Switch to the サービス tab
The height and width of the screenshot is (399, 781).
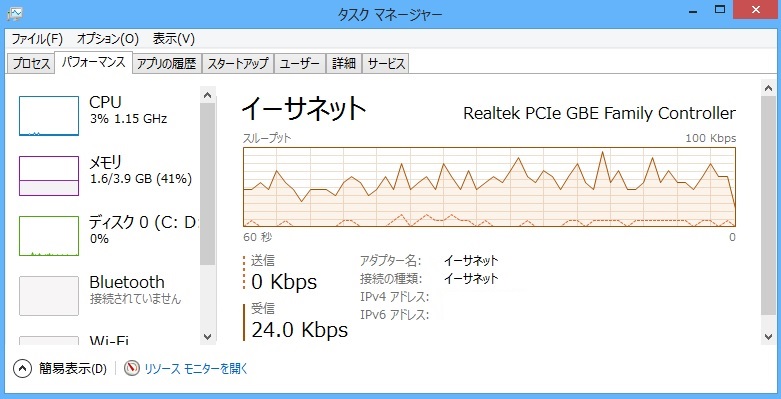pyautogui.click(x=386, y=64)
